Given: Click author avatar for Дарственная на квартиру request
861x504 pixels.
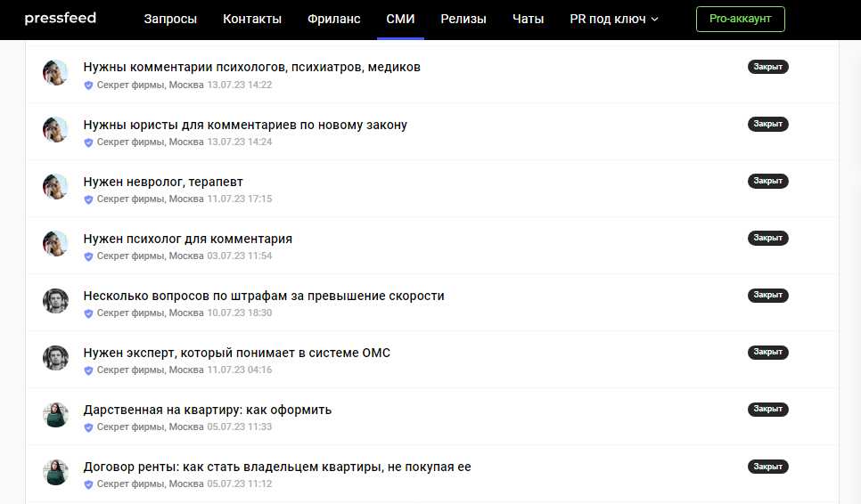Looking at the screenshot, I should pos(55,415).
